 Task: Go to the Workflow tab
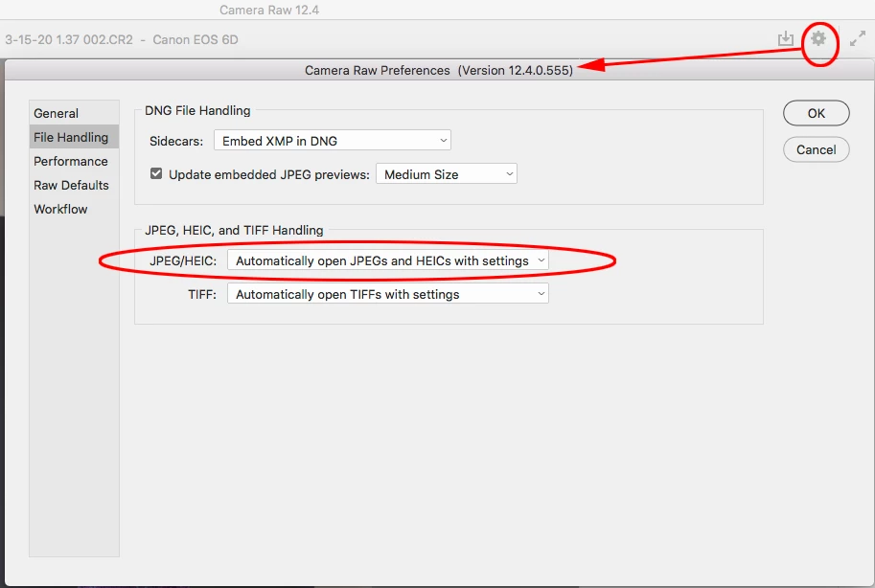(x=74, y=209)
